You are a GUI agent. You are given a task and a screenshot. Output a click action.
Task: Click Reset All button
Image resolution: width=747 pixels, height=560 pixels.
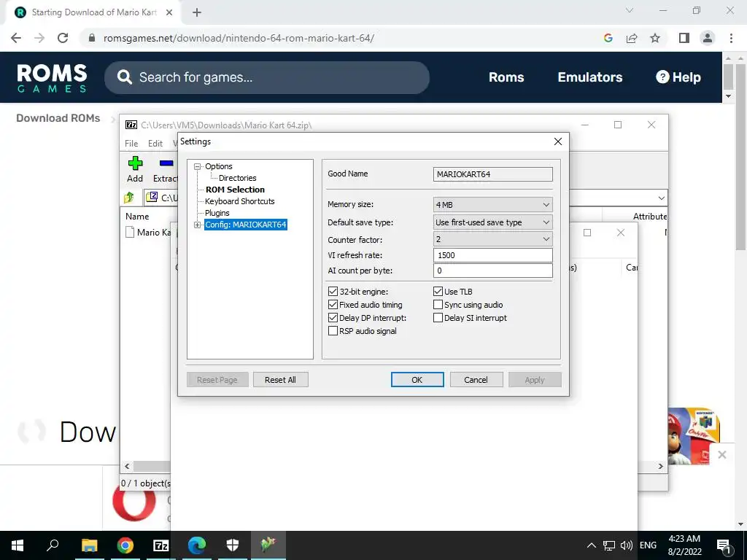(x=280, y=380)
